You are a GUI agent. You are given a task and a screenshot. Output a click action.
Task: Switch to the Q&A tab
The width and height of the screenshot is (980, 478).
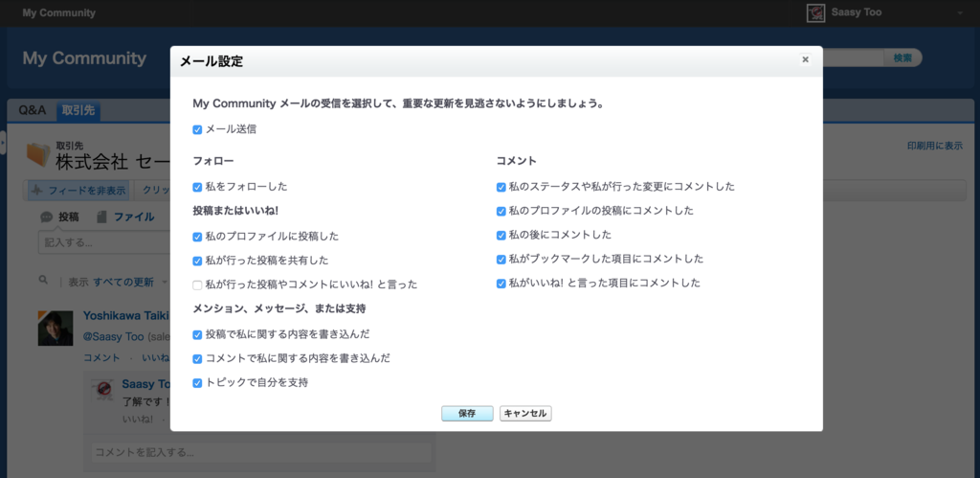point(32,110)
